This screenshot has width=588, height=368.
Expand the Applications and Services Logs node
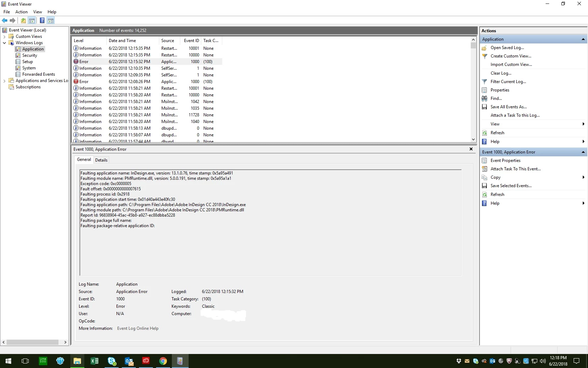[4, 81]
